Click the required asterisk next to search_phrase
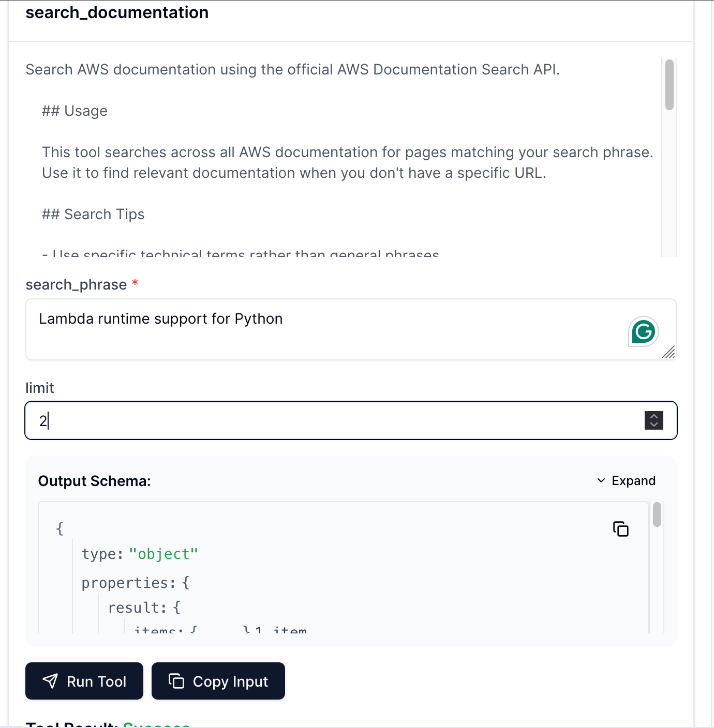 [x=135, y=283]
